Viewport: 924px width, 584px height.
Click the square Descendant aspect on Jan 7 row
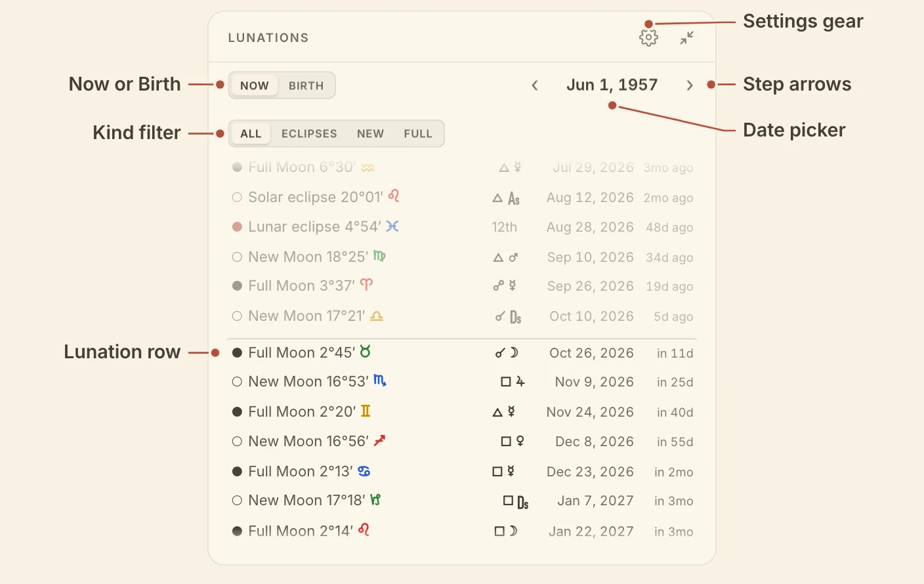coord(516,502)
